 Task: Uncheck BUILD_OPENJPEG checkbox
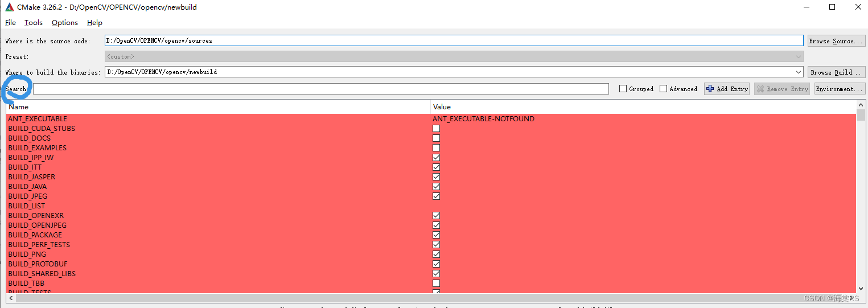point(437,225)
